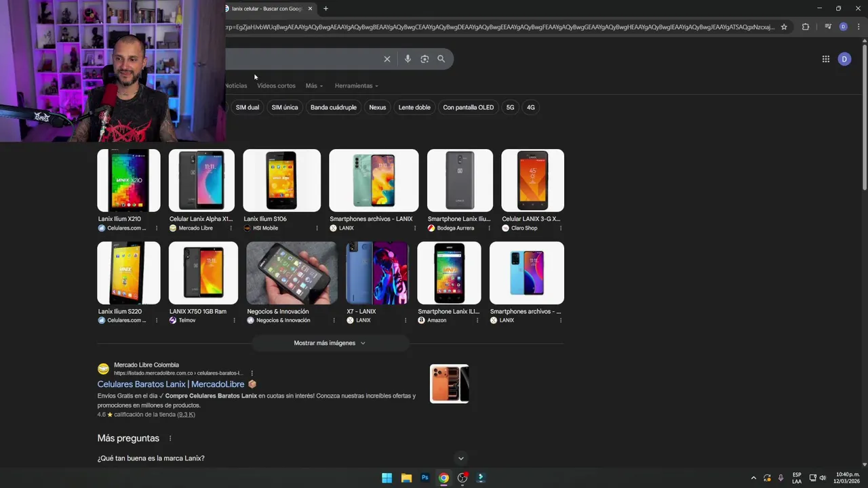Open Lanix Ilium X210 image thumbnail

(129, 180)
